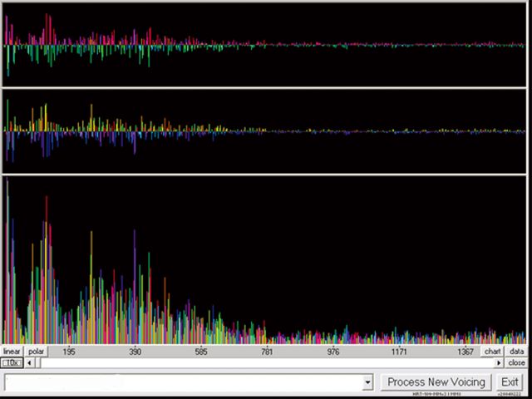Click inside the voicing combo box field
Image resolution: width=532 pixels, height=399 pixels.
[183, 382]
